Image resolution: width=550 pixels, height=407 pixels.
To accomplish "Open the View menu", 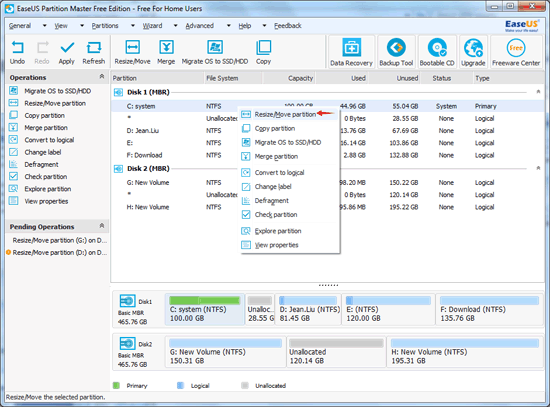I will (x=61, y=26).
